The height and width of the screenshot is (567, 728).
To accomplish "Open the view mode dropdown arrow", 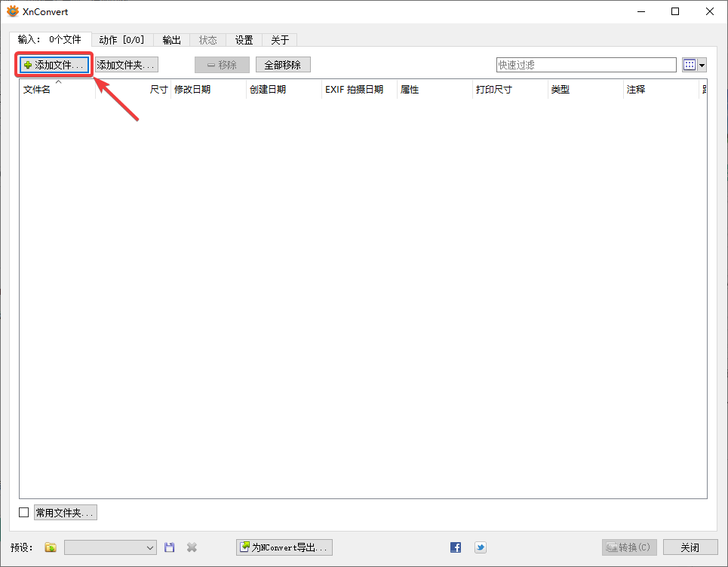I will (x=702, y=64).
